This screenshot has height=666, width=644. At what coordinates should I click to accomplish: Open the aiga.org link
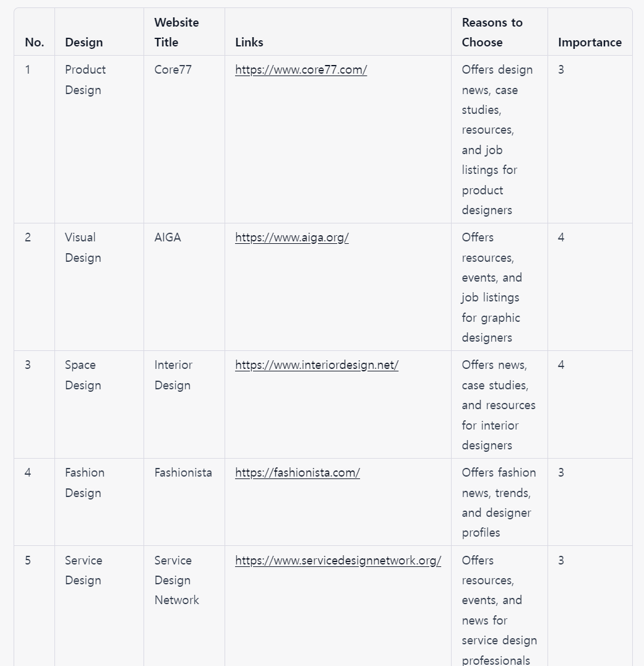291,238
